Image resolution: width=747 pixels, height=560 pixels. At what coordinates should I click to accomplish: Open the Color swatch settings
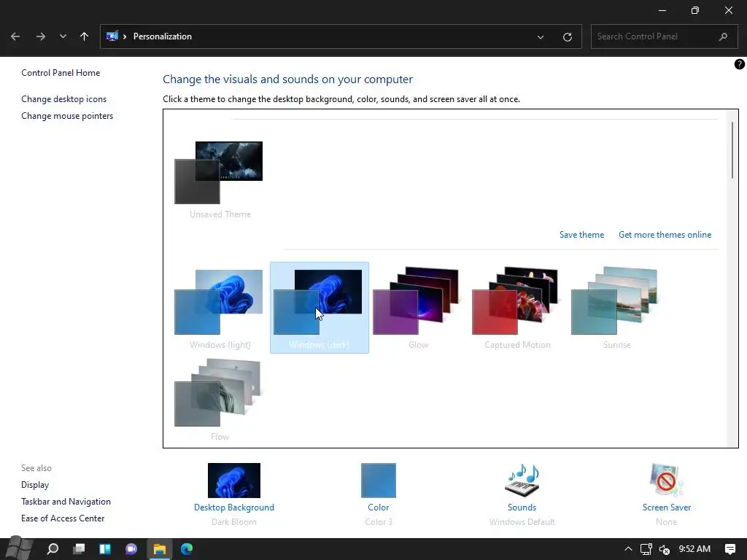pyautogui.click(x=379, y=481)
